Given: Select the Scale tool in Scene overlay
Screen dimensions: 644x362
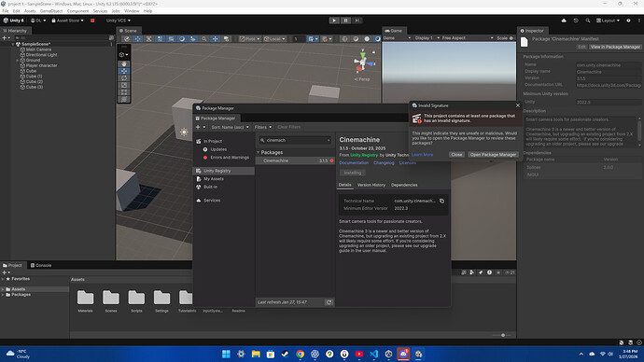Looking at the screenshot, I should (124, 85).
